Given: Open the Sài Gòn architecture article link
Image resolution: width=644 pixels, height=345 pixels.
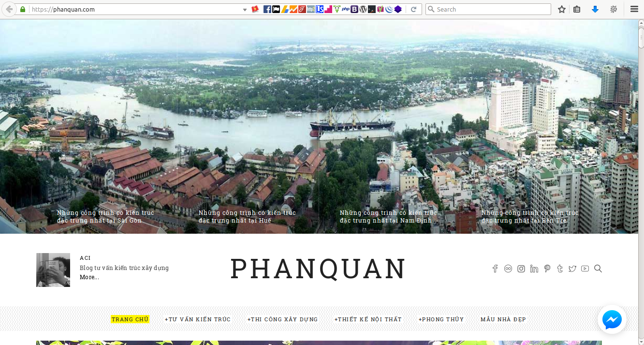Looking at the screenshot, I should [105, 216].
